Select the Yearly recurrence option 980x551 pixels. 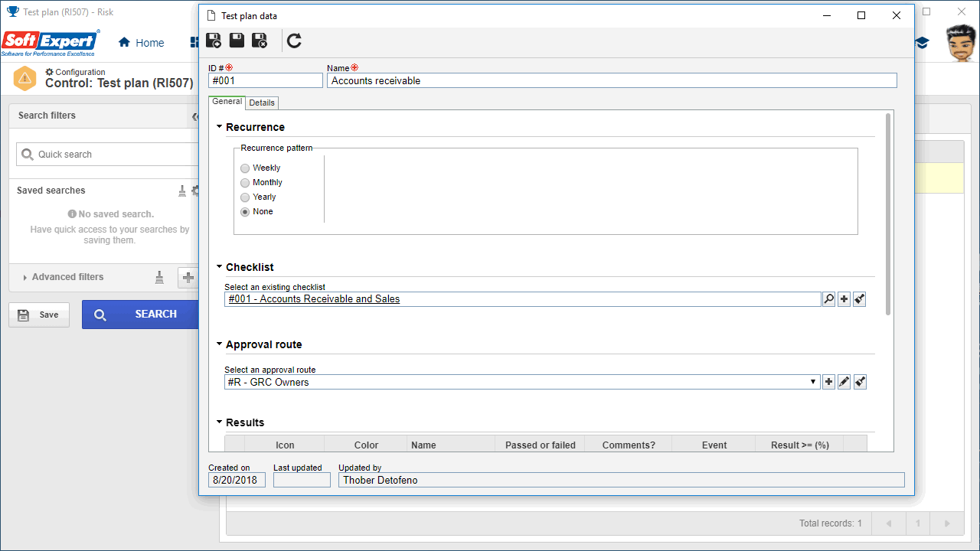point(245,197)
